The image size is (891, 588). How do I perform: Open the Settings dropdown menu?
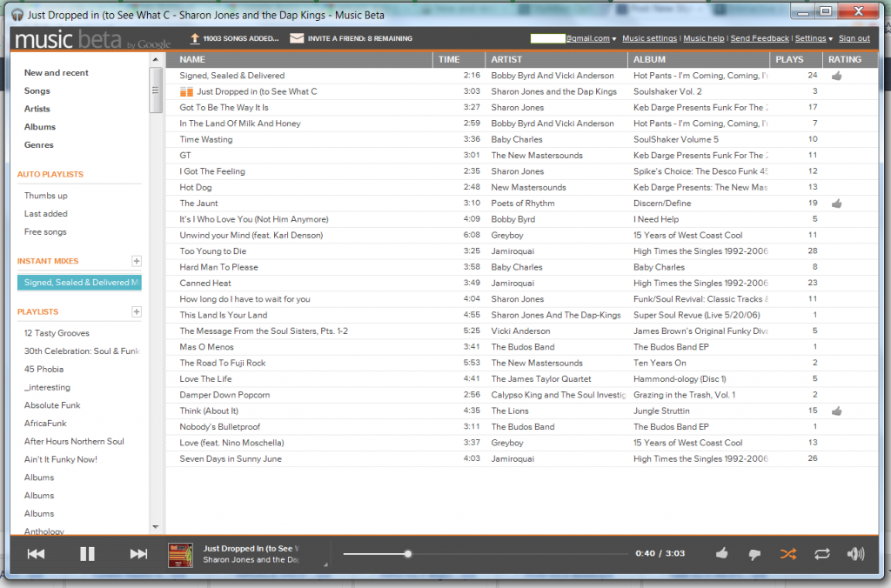click(x=814, y=38)
